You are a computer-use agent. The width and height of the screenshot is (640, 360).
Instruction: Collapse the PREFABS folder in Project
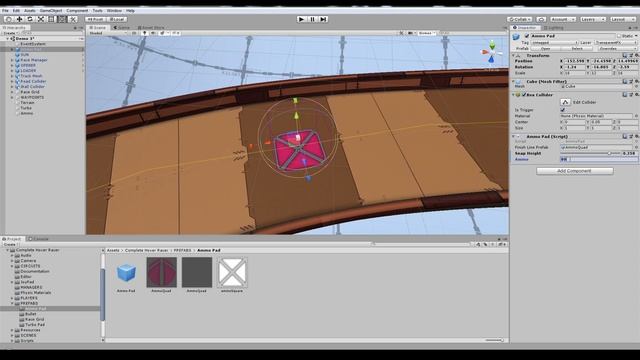pos(12,304)
